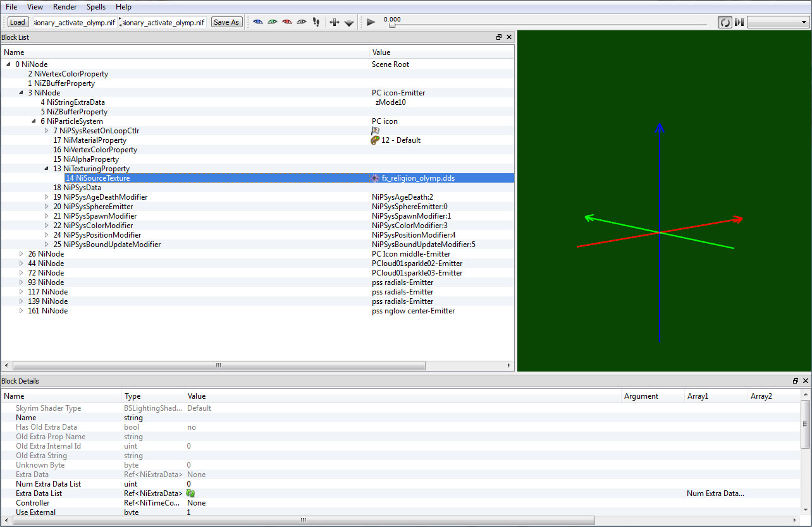Screen dimensions: 812x527
Task: Click the Load button
Action: click(18, 22)
